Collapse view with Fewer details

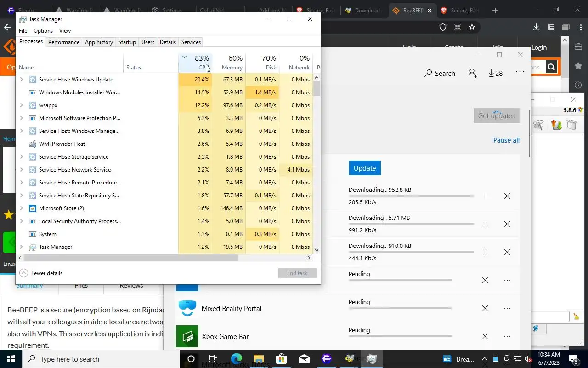pos(41,273)
